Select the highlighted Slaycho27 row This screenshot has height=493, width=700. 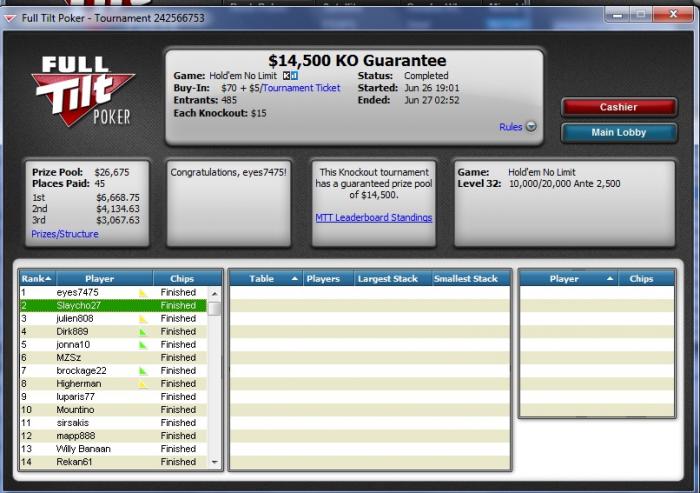pyautogui.click(x=113, y=305)
